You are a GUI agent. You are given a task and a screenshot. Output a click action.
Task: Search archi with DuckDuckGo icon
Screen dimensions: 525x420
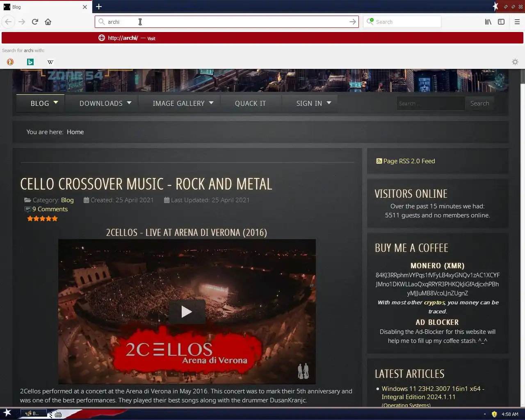[10, 62]
